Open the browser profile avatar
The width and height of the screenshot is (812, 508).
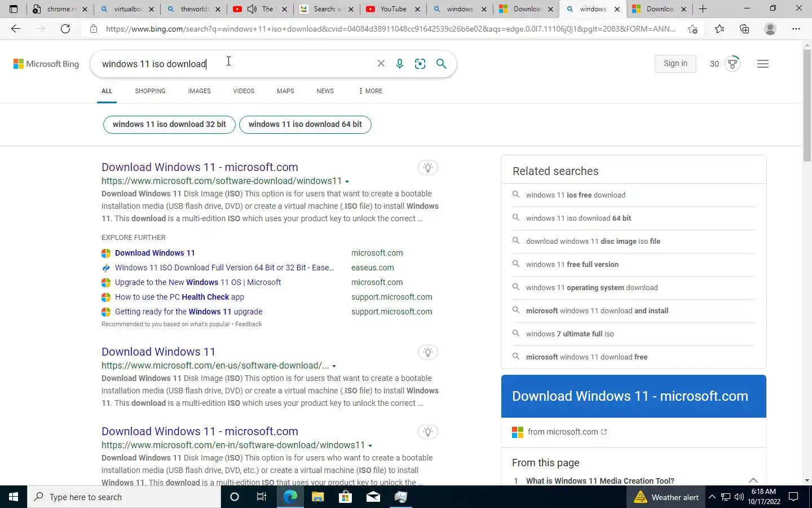[770, 29]
